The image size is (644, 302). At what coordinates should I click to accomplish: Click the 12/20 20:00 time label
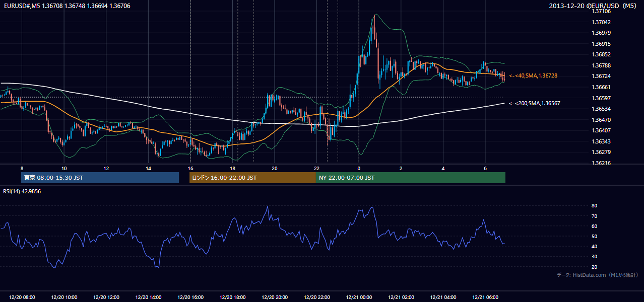(275, 297)
